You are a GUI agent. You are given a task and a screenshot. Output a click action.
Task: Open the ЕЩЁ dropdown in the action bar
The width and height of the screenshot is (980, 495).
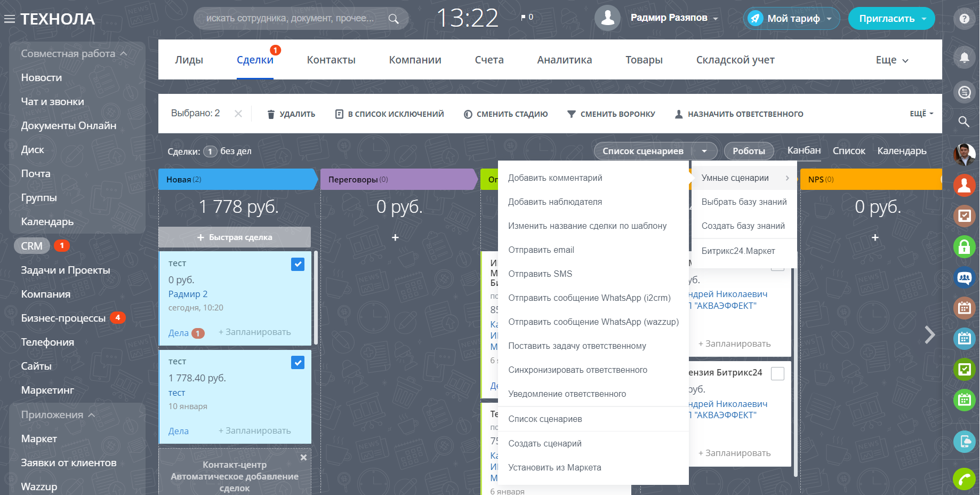[922, 114]
